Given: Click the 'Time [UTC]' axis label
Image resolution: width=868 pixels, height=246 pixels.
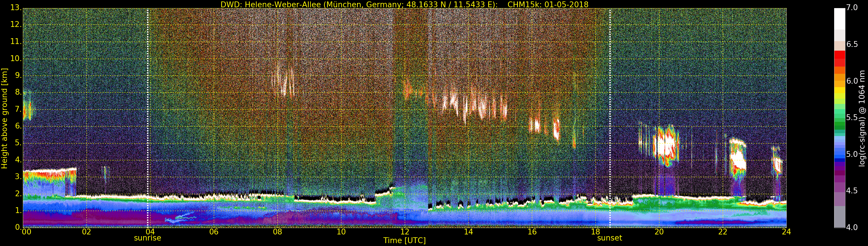Looking at the screenshot, I should pos(404,241).
